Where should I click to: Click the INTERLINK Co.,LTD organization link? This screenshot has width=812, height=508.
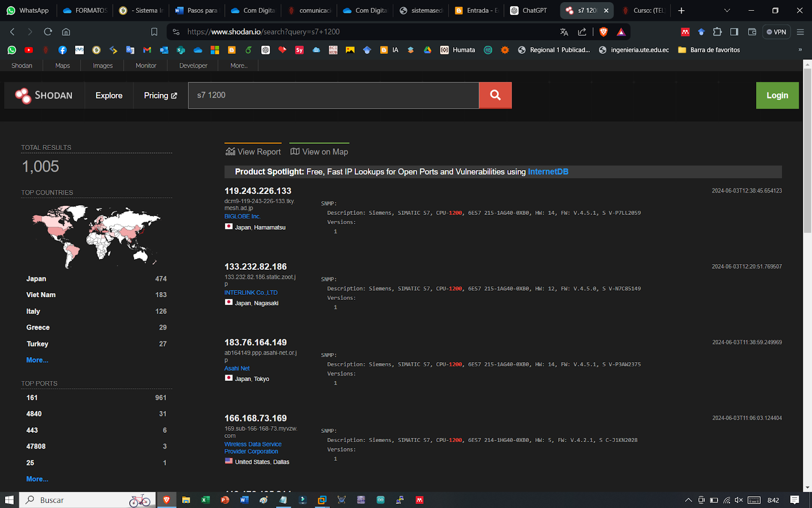pyautogui.click(x=251, y=293)
